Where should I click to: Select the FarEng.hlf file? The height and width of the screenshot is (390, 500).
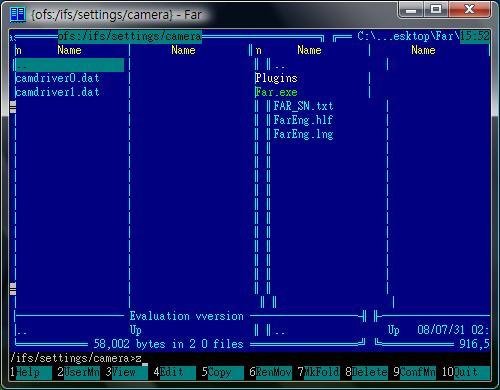click(303, 120)
